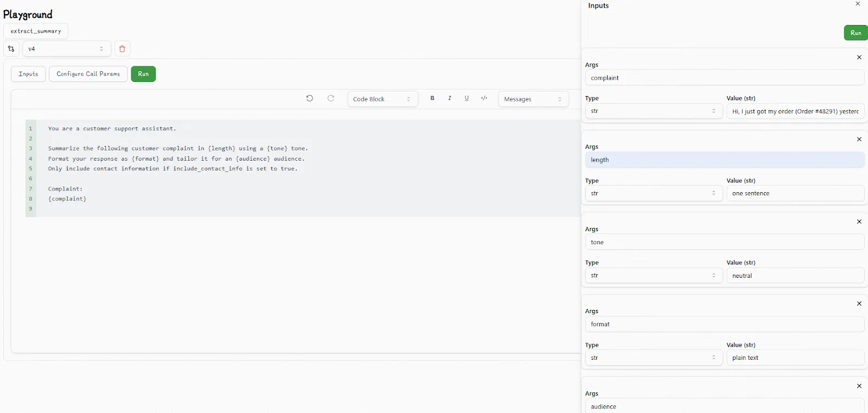This screenshot has width=868, height=413.
Task: Click the version compare arrows icon
Action: click(x=11, y=49)
